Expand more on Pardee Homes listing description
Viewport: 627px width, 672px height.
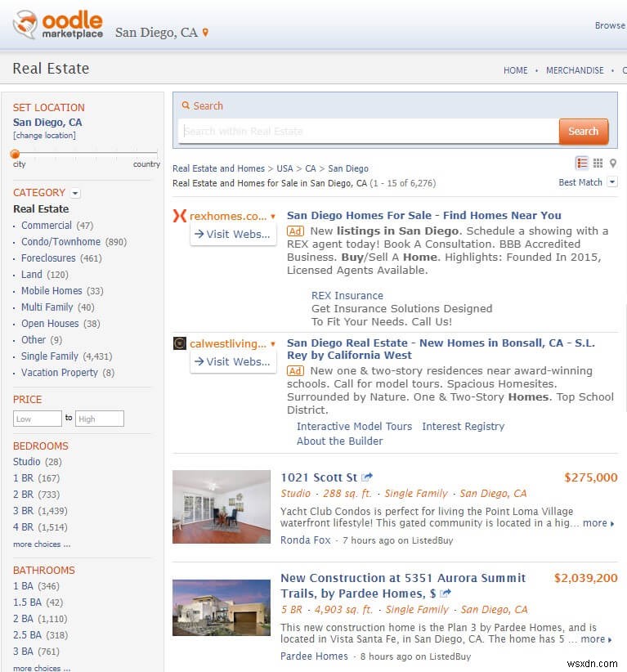pyautogui.click(x=596, y=639)
